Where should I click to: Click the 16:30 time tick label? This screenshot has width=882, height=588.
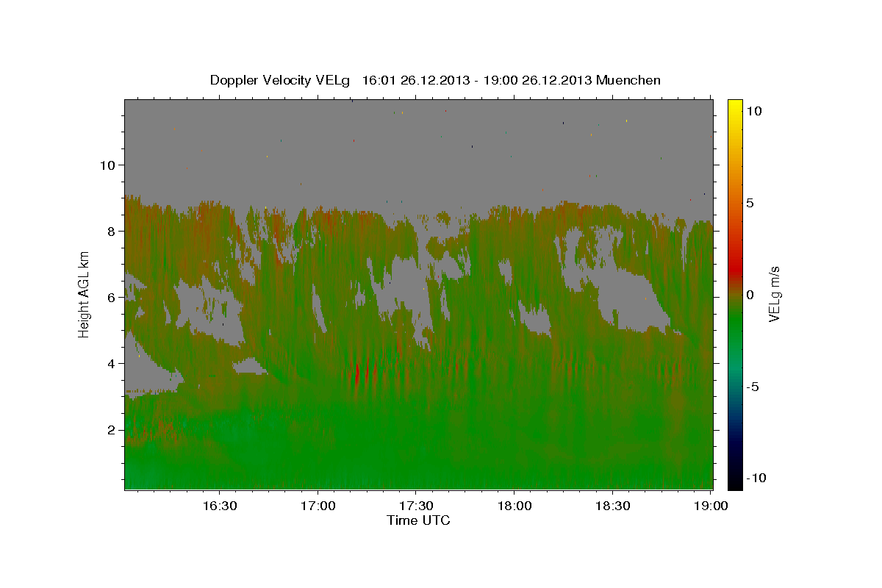coord(219,506)
